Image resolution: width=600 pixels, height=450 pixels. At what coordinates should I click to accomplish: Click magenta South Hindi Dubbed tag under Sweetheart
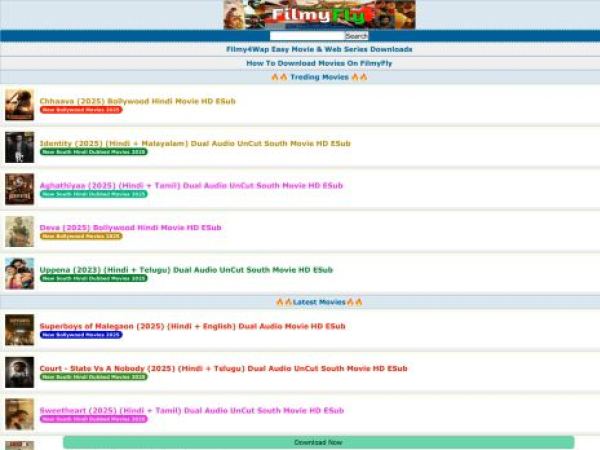click(94, 419)
